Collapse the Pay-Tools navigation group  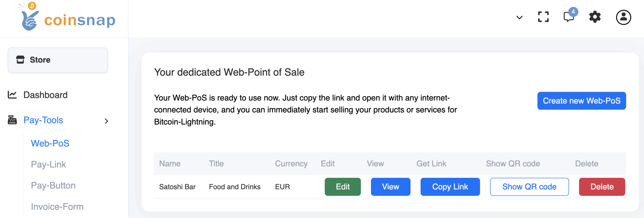pos(106,121)
